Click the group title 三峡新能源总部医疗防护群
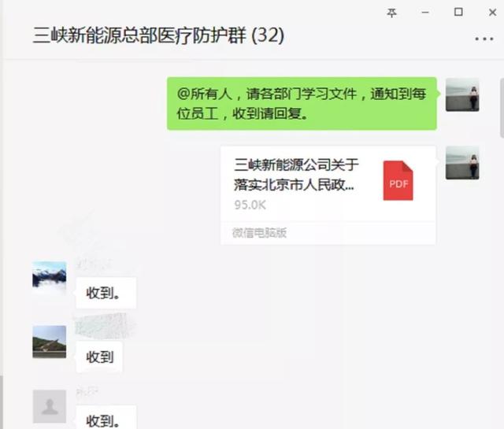This screenshot has height=429, width=504. click(x=139, y=35)
